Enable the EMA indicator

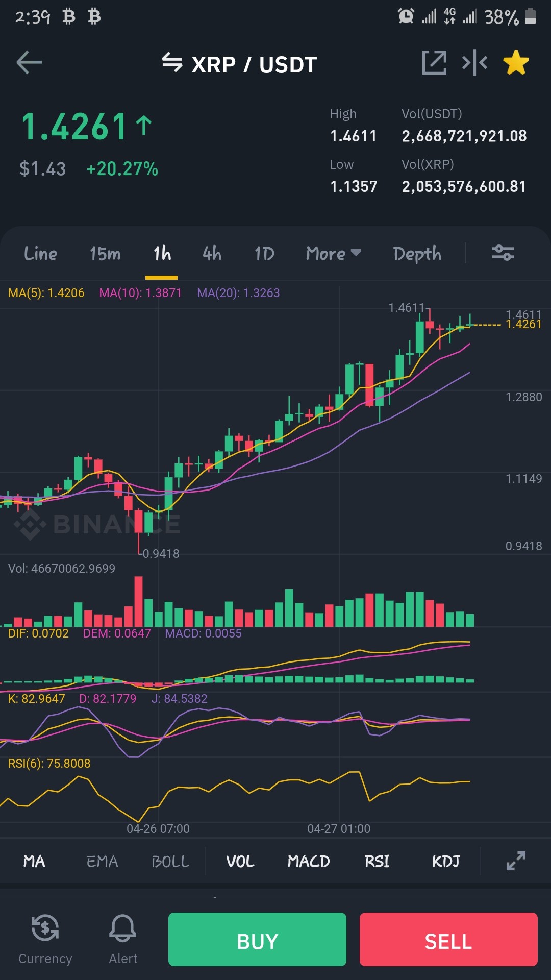pos(102,862)
